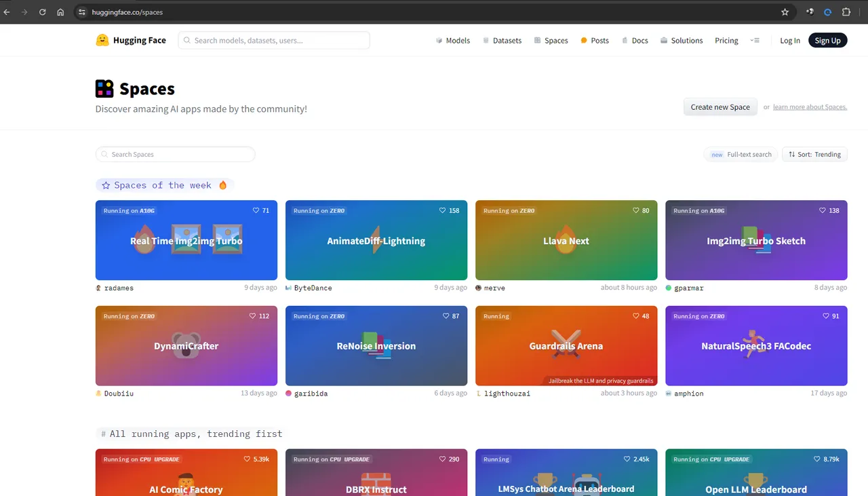Click the browser home icon
Screen dimensions: 868x496
coord(60,12)
